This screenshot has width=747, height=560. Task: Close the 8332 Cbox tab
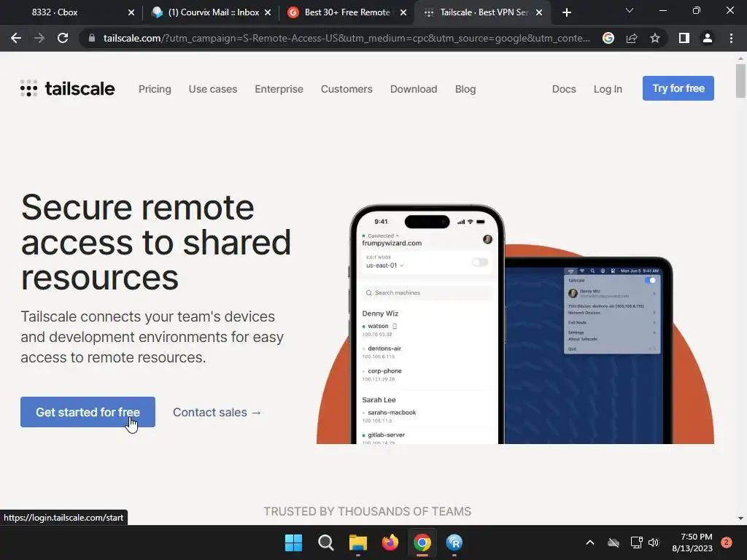[x=131, y=12]
